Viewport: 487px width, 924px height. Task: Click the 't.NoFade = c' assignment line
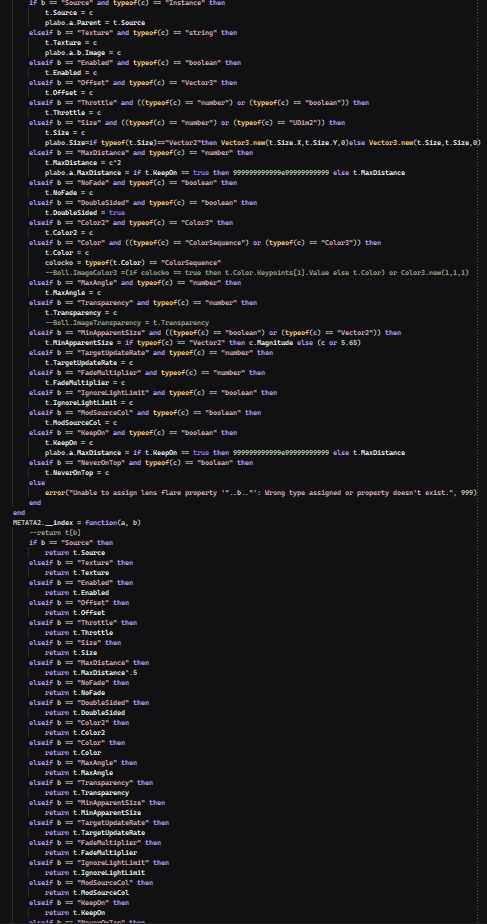[x=69, y=193]
